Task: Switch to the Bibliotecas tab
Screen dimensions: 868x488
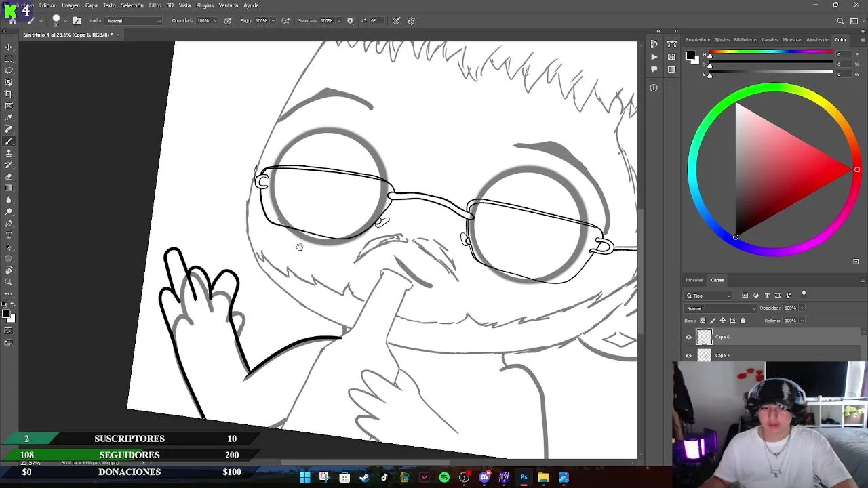Action: click(x=745, y=39)
